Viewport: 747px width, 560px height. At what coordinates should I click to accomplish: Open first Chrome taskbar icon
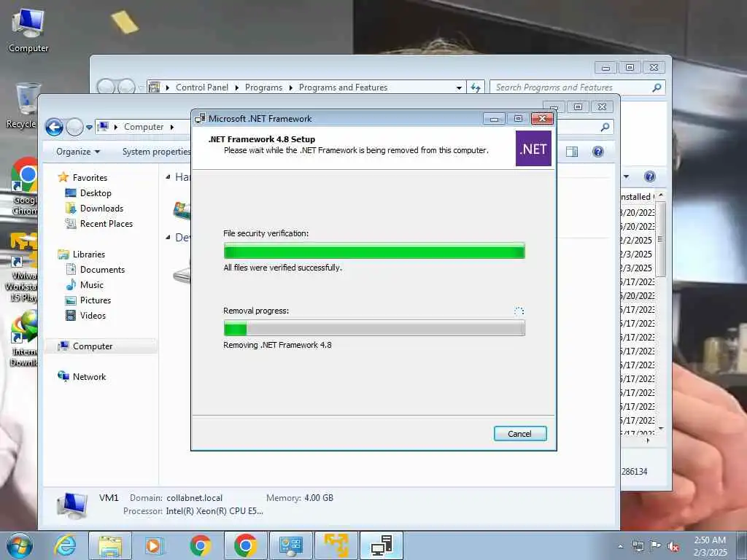[200, 545]
